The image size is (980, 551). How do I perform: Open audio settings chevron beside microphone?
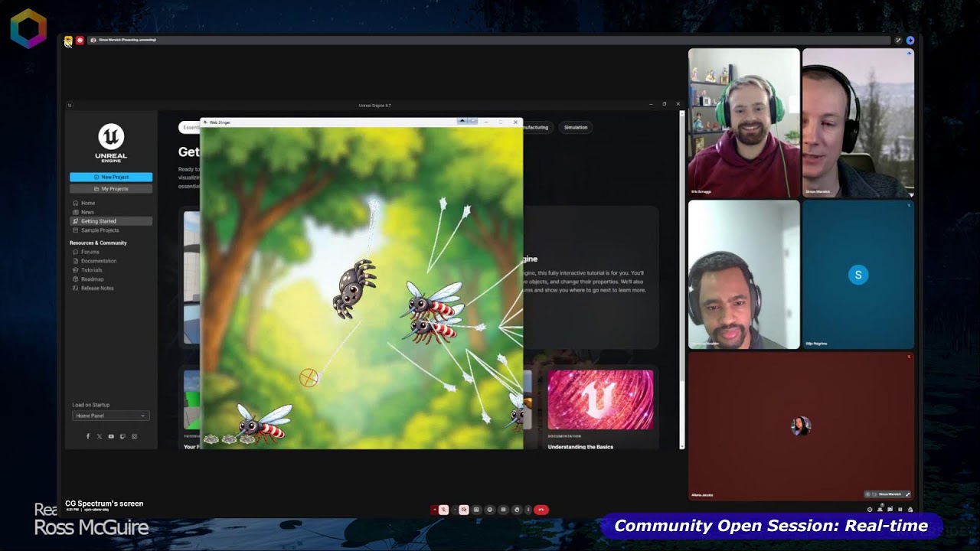pos(434,510)
